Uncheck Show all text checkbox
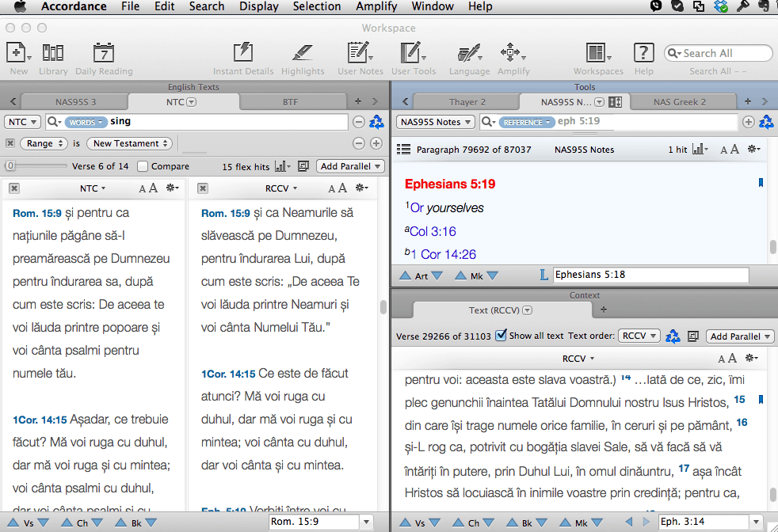778x532 pixels. (502, 336)
